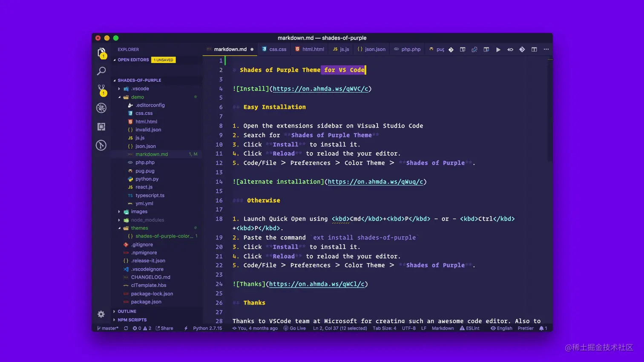Open the Manage gear settings icon
The height and width of the screenshot is (362, 644).
pos(101,314)
